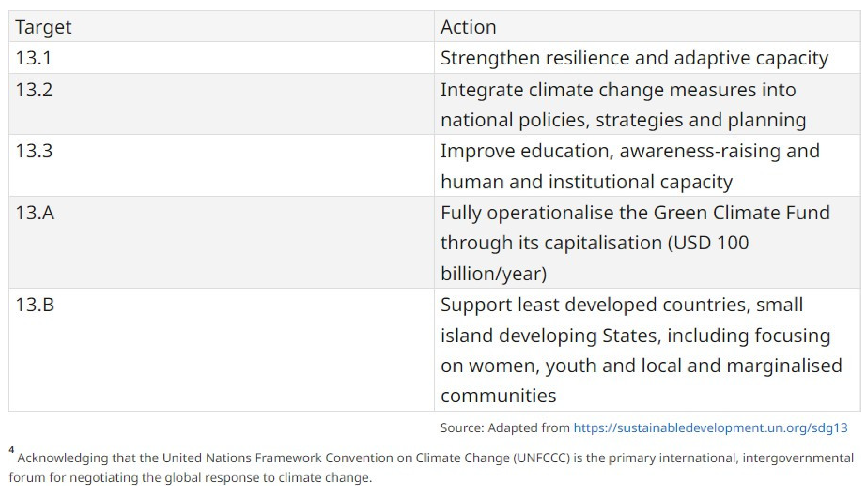The width and height of the screenshot is (868, 491).
Task: Click 'Fully operationalise the Green Climate Fund' line
Action: [x=635, y=213]
